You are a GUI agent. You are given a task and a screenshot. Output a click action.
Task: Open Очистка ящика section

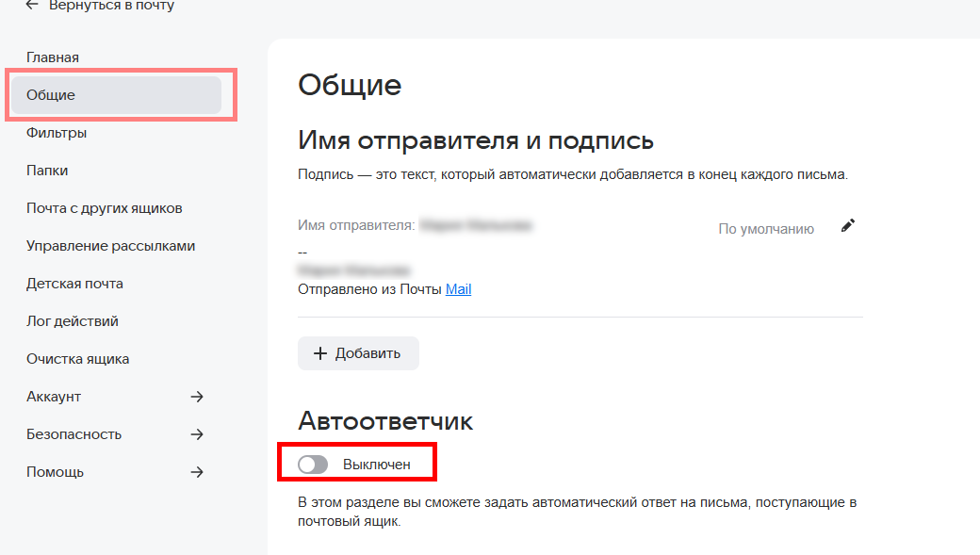(78, 359)
